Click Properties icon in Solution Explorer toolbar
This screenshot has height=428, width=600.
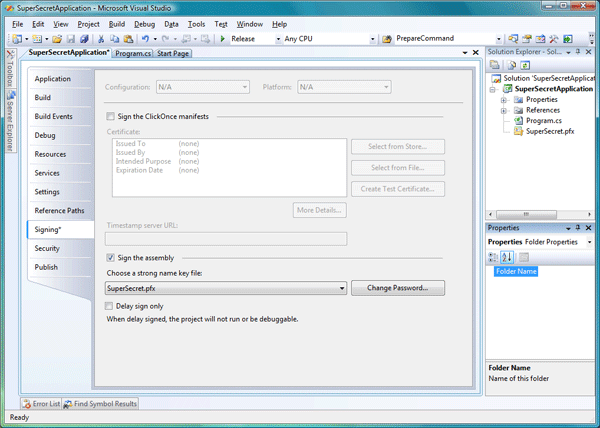click(495, 65)
